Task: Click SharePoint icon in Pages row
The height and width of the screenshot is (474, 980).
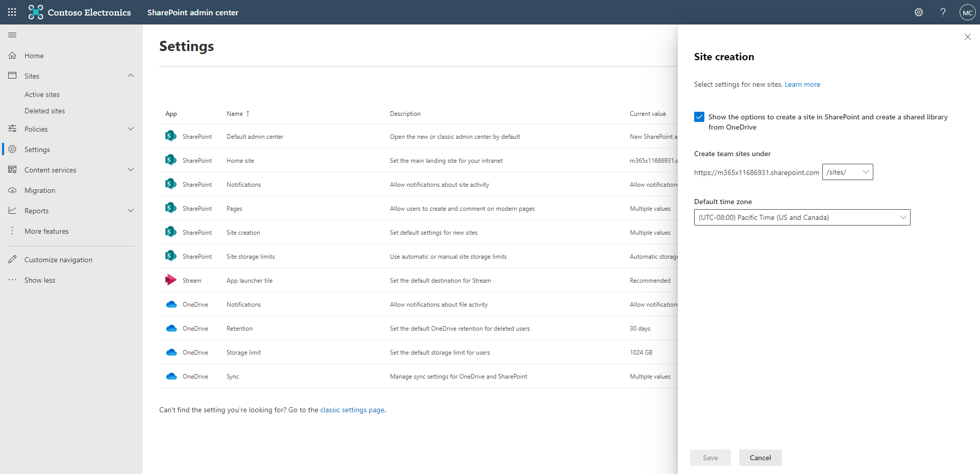Action: tap(171, 208)
